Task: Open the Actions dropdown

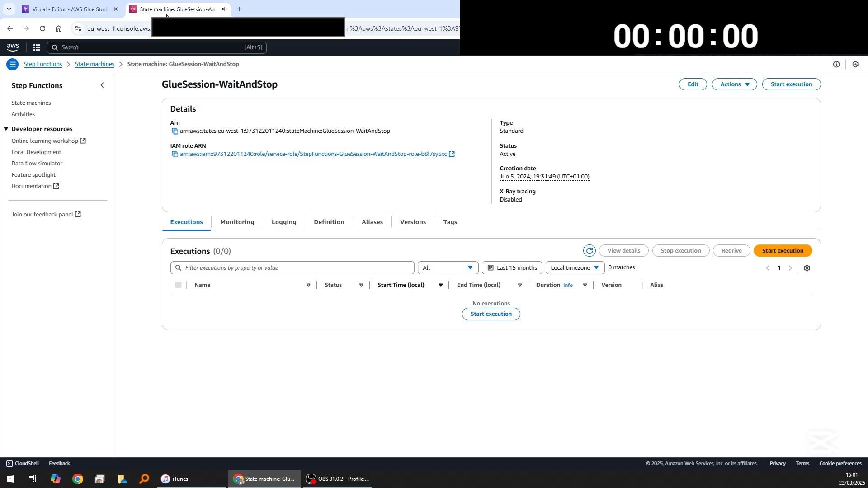Action: point(734,84)
